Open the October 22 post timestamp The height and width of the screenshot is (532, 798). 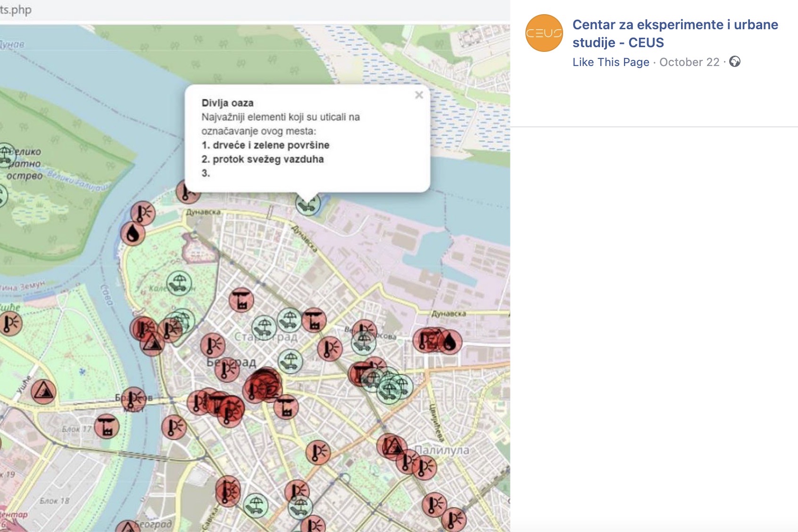689,62
